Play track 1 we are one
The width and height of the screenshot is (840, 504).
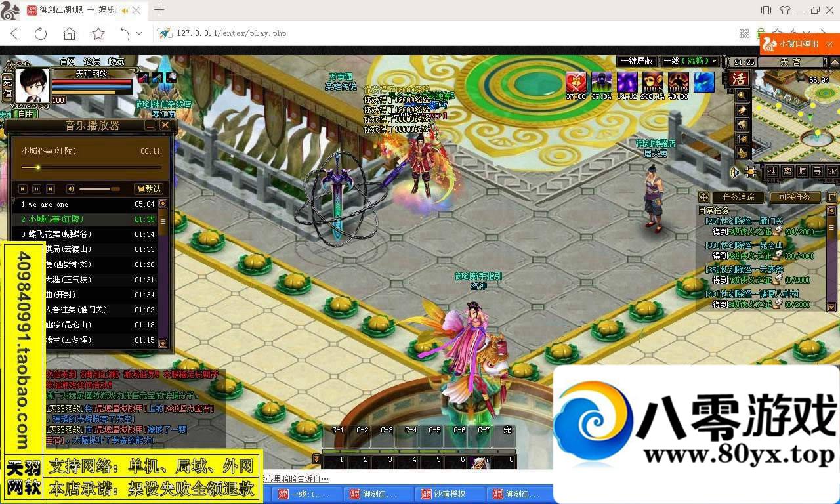click(x=86, y=205)
